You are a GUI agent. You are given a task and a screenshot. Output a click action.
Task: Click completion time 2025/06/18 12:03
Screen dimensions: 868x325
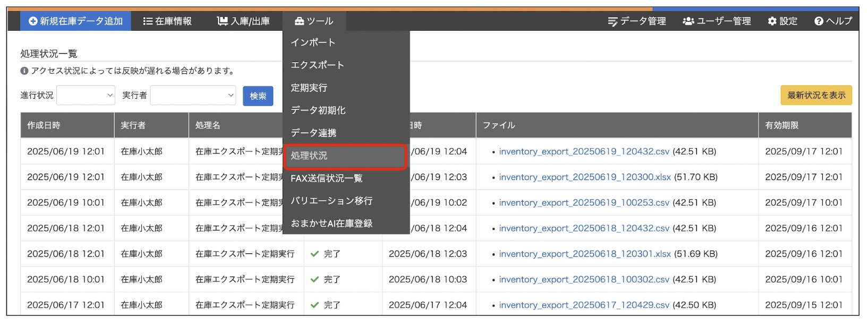coord(428,254)
